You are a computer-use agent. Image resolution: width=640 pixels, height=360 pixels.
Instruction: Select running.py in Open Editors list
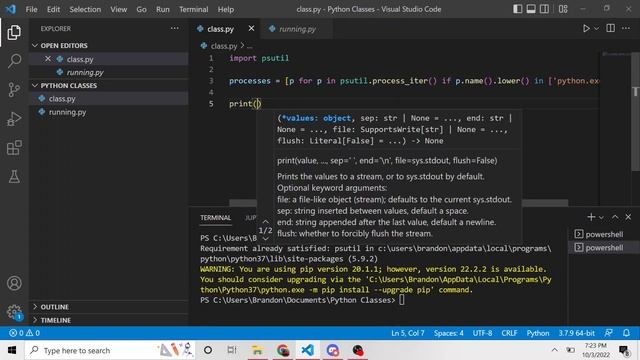109,72
